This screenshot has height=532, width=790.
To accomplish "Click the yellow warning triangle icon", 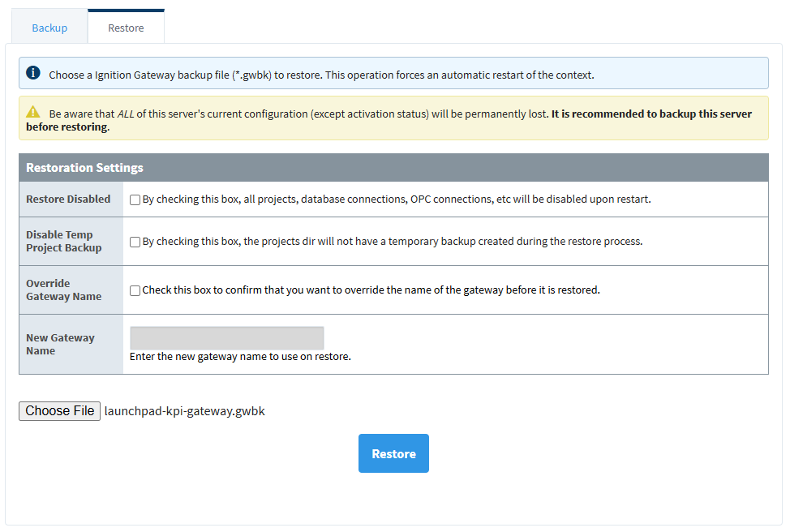I will 32,112.
